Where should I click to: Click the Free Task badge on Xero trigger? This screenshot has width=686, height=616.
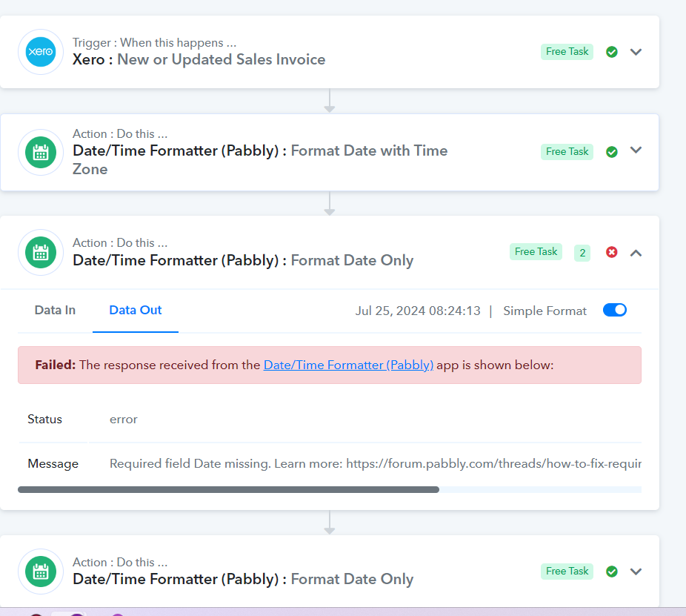click(567, 52)
